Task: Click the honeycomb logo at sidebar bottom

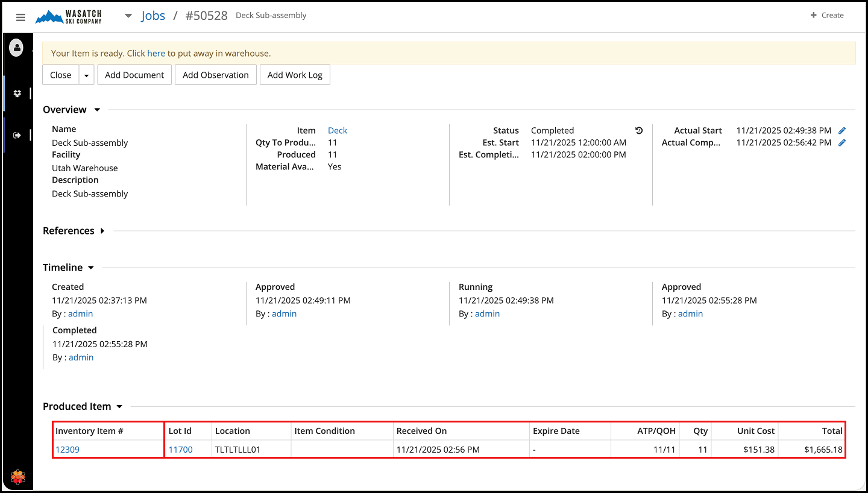Action: coord(17,477)
